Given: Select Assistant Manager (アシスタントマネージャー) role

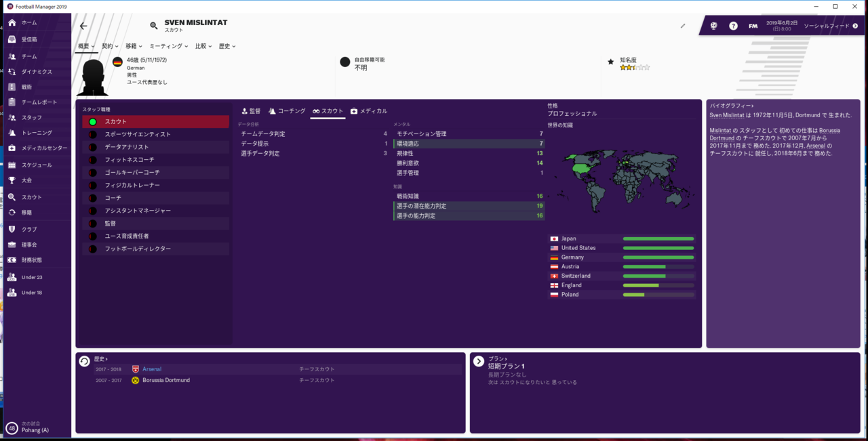Looking at the screenshot, I should coord(156,211).
